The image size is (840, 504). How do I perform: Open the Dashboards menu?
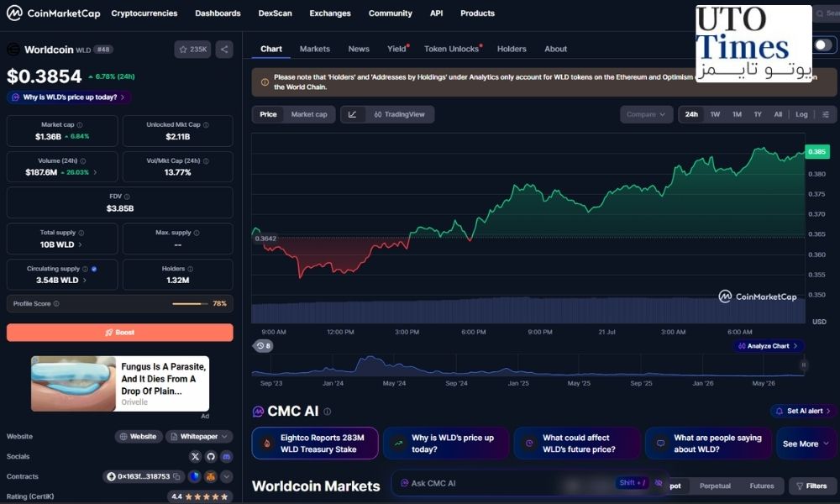click(218, 13)
